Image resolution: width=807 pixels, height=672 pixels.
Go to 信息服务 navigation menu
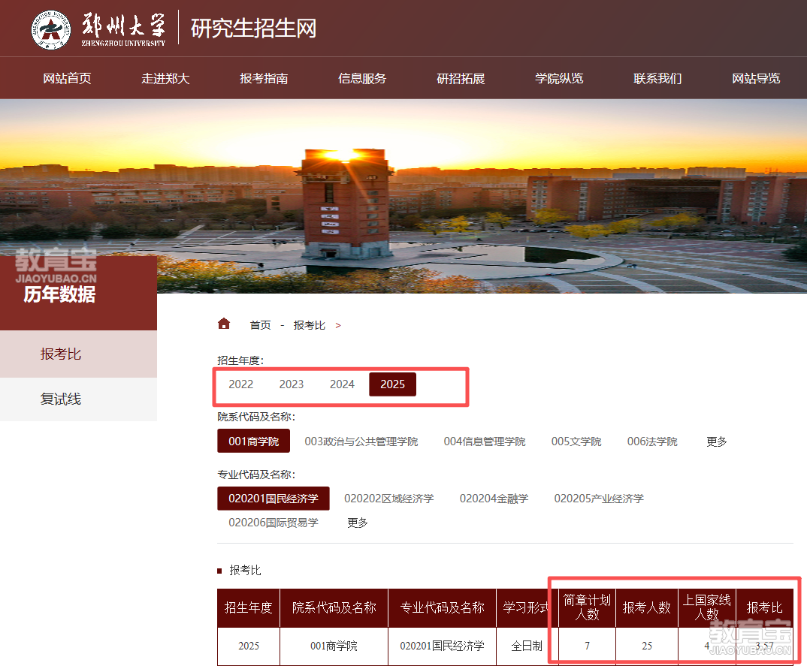362,78
